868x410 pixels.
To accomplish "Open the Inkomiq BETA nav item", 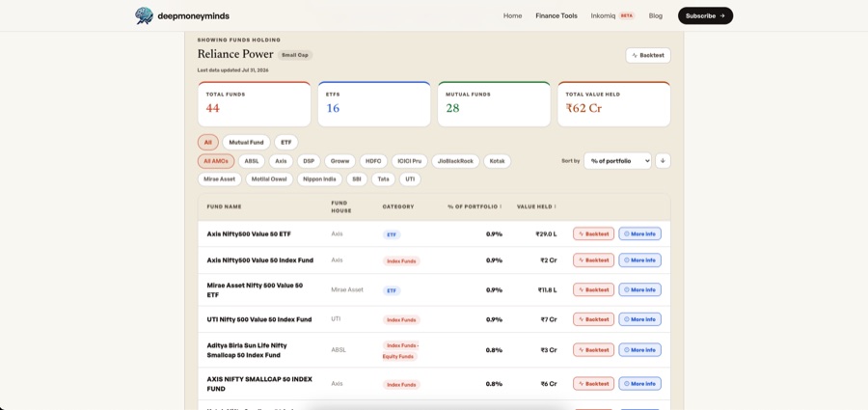I will coord(612,16).
